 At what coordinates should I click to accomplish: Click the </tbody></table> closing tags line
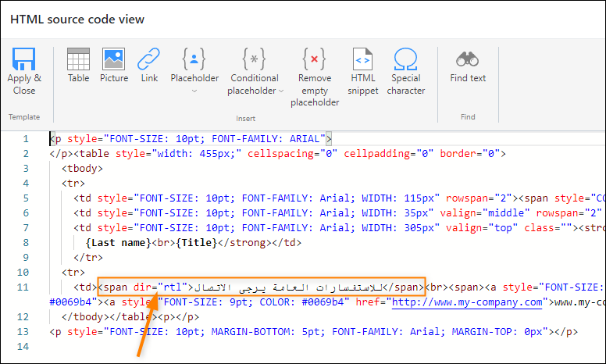pyautogui.click(x=106, y=317)
